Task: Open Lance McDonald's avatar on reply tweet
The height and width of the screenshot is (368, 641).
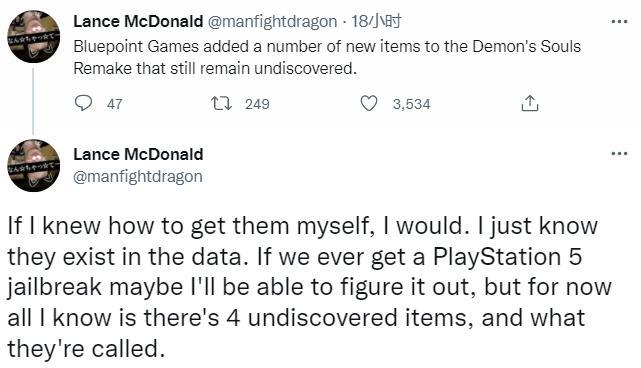Action: coord(34,166)
